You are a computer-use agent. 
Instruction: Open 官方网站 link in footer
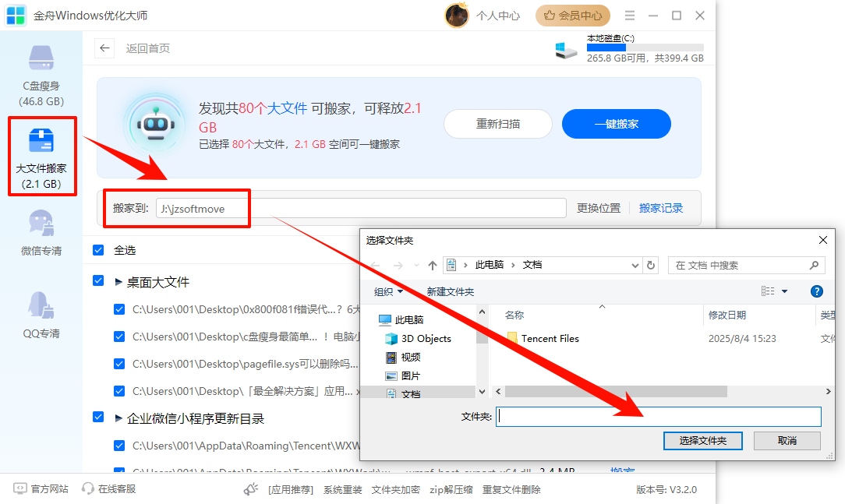[41, 489]
